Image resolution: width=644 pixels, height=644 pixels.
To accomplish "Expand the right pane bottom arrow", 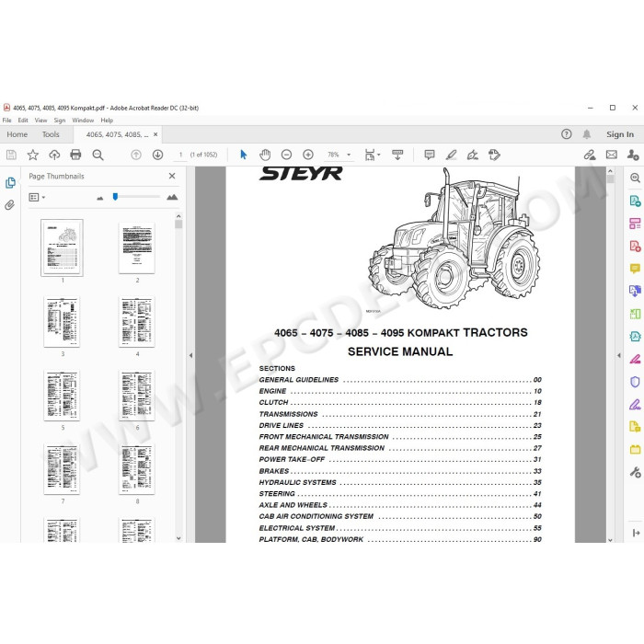I will 637,533.
